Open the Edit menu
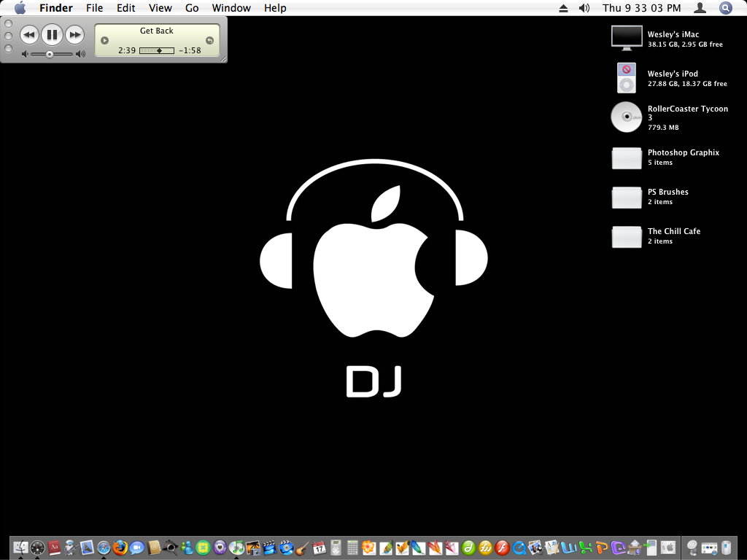 click(x=125, y=8)
